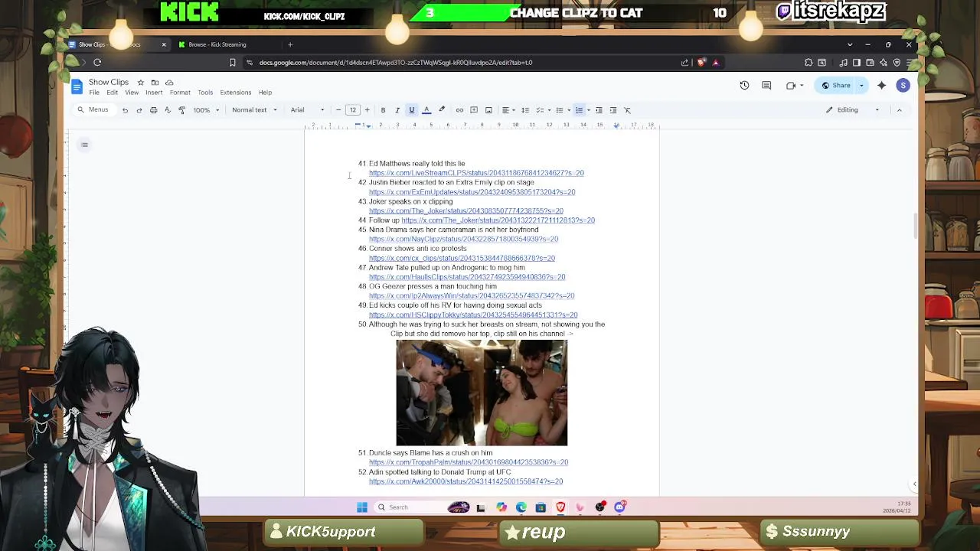Open the Google account avatar S
The width and height of the screenshot is (980, 551).
(903, 86)
